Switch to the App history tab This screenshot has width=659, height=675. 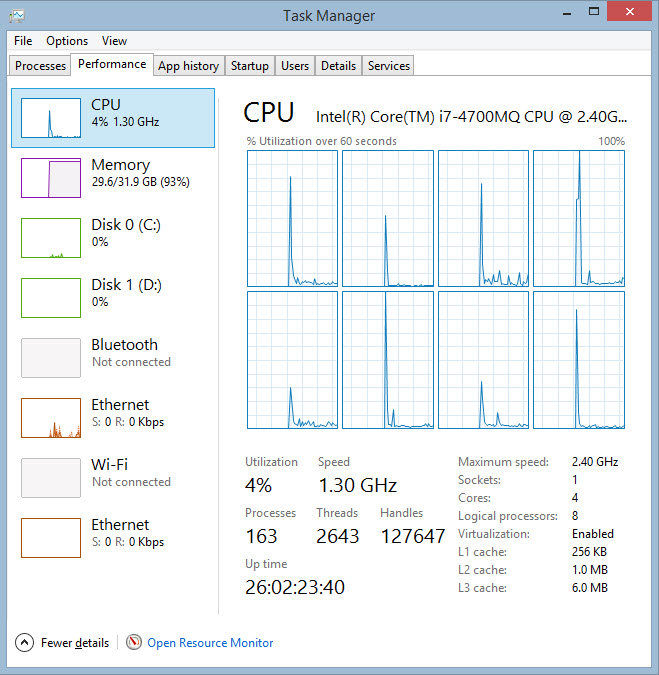tap(188, 66)
